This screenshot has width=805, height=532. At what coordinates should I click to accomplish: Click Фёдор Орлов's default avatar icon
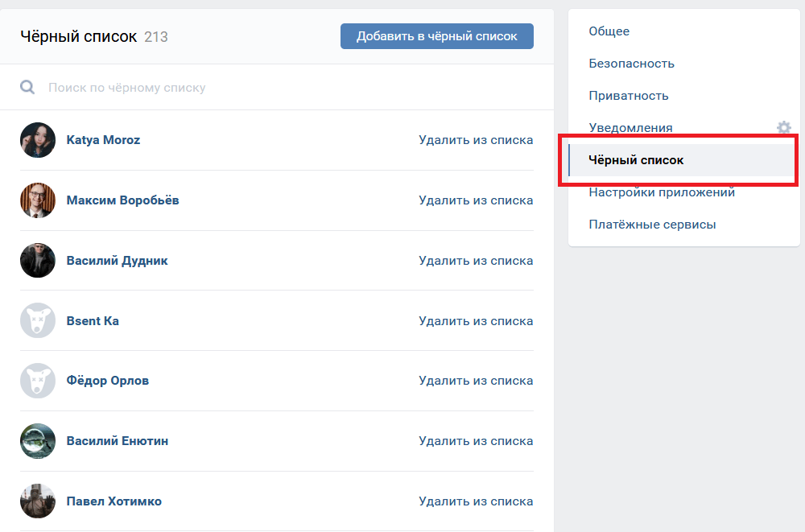pyautogui.click(x=38, y=381)
